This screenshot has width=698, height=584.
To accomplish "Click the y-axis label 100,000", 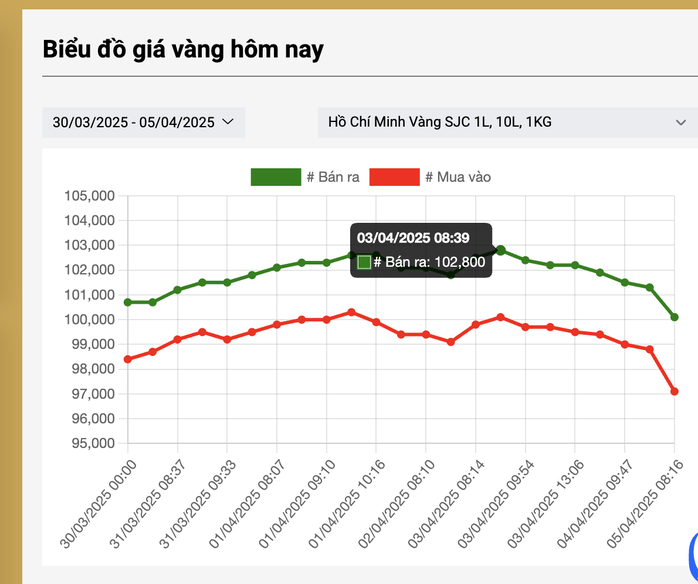I will coord(89,320).
